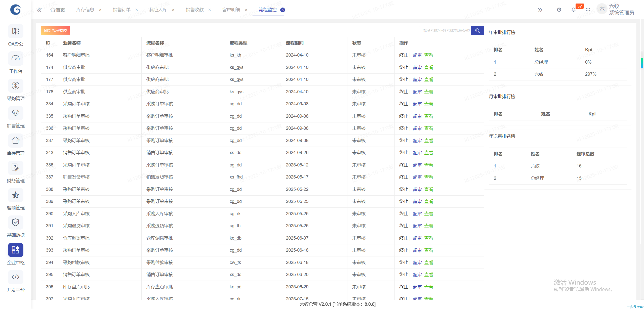Toggle fullscreen mode icon

click(588, 10)
